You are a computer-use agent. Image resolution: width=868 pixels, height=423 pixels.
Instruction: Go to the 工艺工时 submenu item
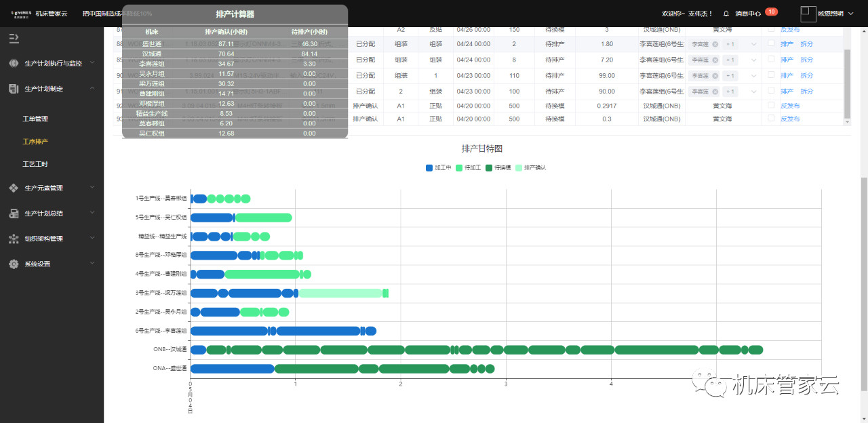coord(35,165)
